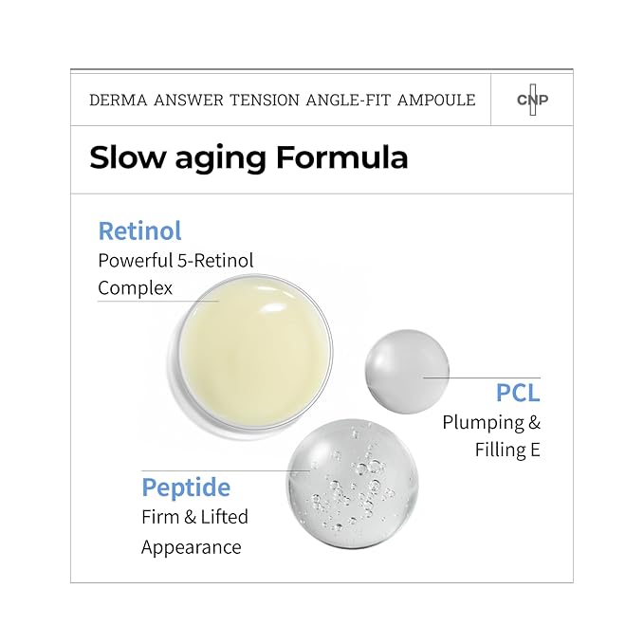Click the 'Filling E' text line
Screen dimensions: 644x644
tap(507, 451)
